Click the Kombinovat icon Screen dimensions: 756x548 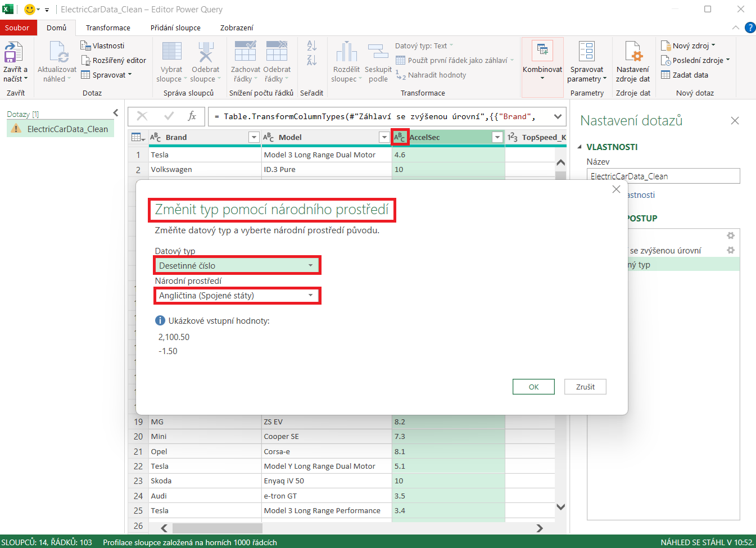click(x=542, y=51)
